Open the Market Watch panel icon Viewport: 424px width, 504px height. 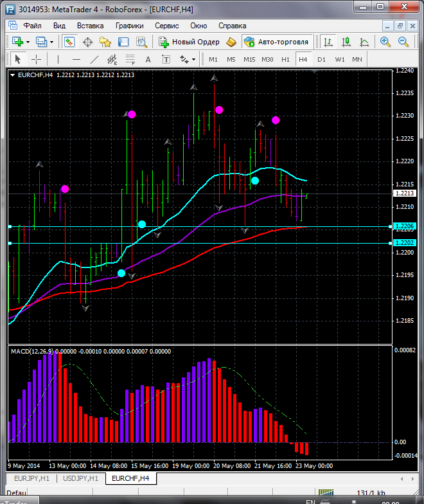point(69,42)
